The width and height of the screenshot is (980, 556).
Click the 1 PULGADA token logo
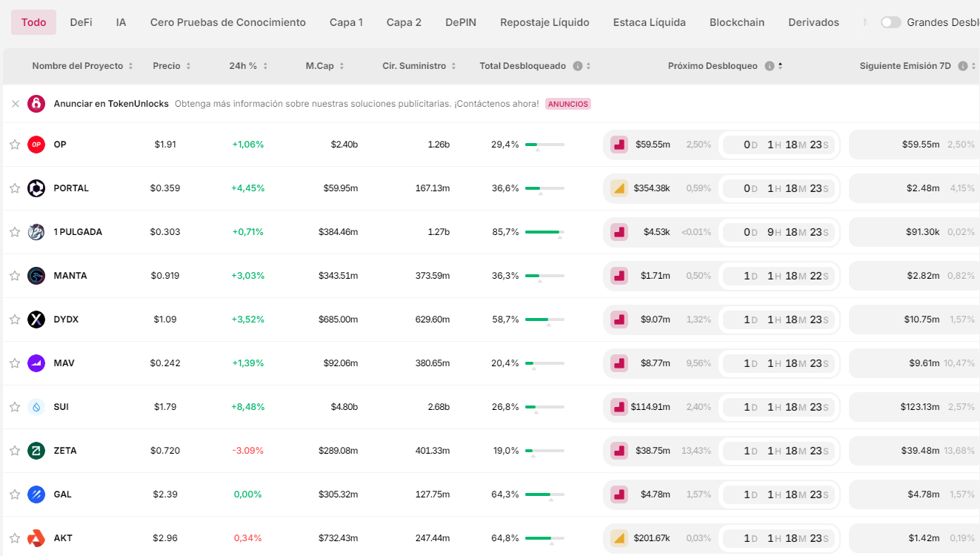36,232
